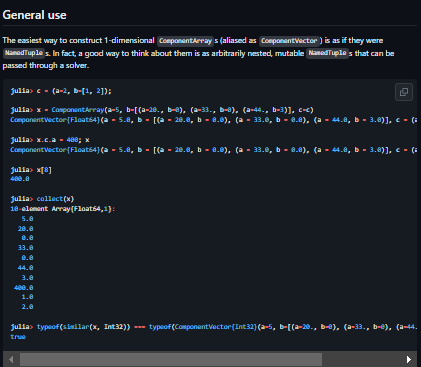Click the 'typeof(similar(x, Int32))' expression
421x367 pixels.
[84, 327]
